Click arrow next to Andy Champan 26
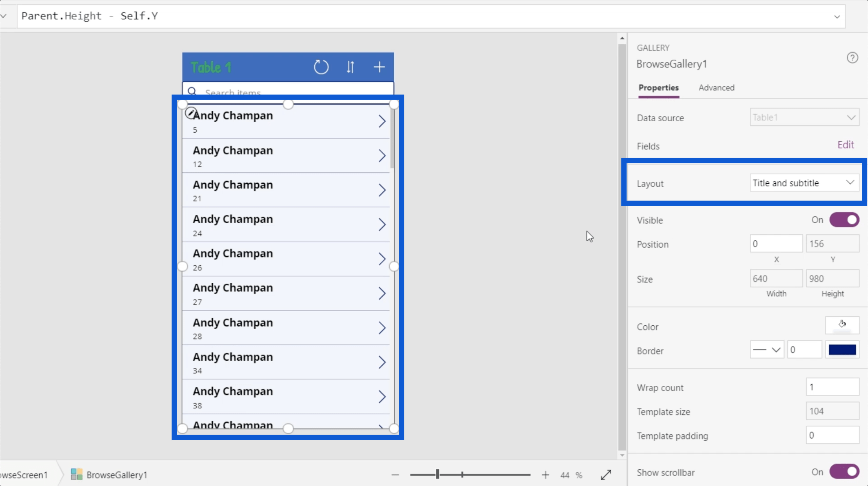Image resolution: width=868 pixels, height=486 pixels. tap(382, 259)
